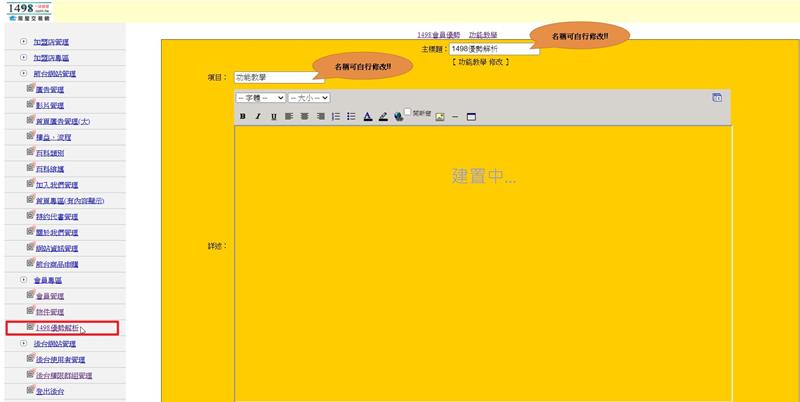Click the insert image icon
The image size is (800, 402).
tap(440, 117)
